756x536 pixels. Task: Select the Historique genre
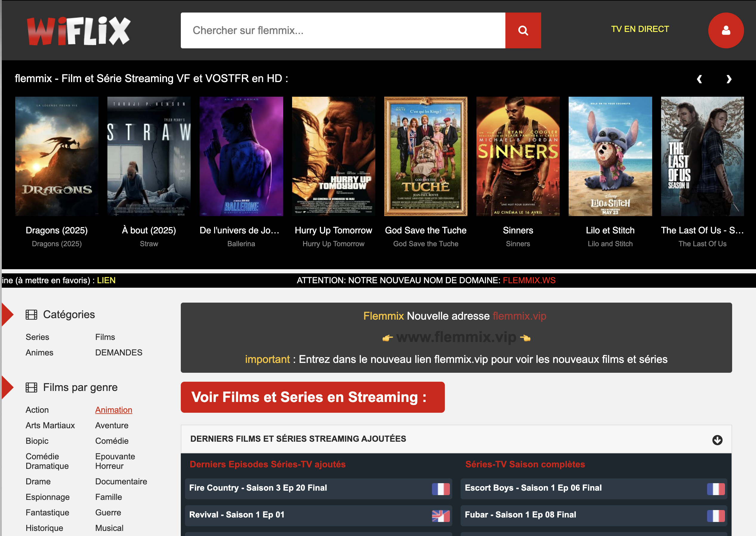pos(44,528)
